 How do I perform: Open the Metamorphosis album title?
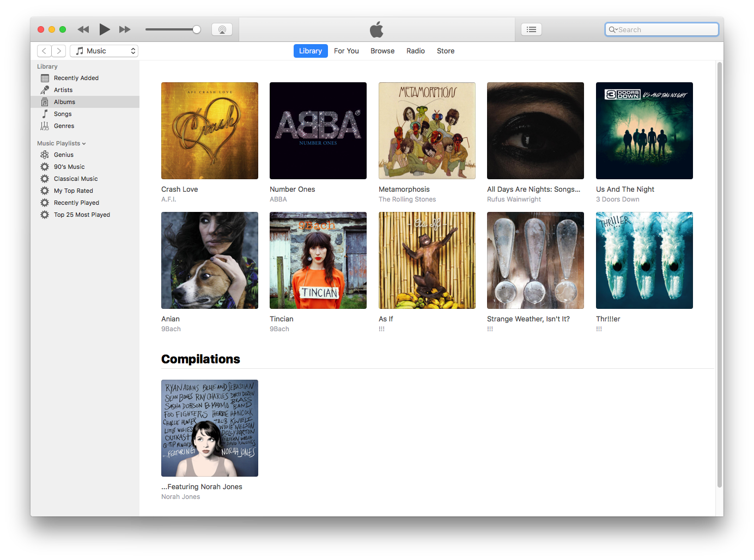pyautogui.click(x=404, y=189)
